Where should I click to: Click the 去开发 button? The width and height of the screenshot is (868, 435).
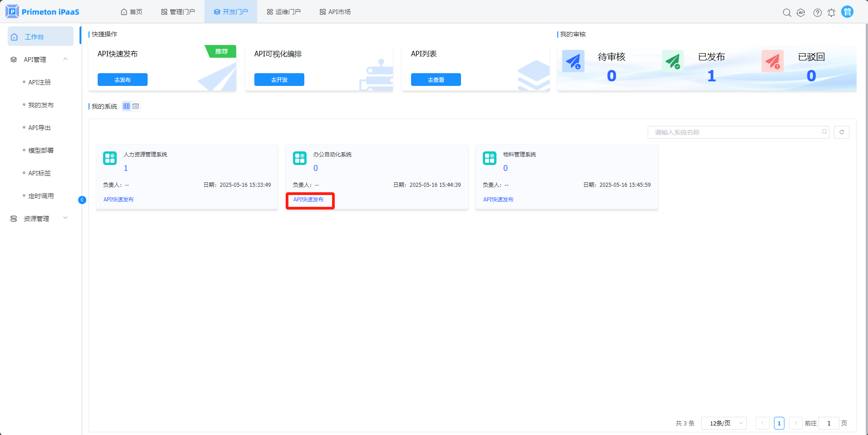tap(279, 80)
